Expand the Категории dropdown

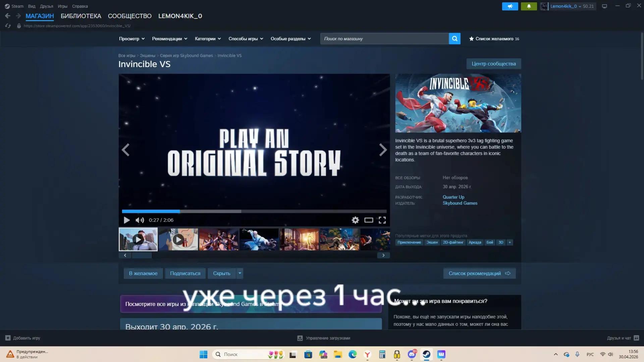tap(208, 39)
